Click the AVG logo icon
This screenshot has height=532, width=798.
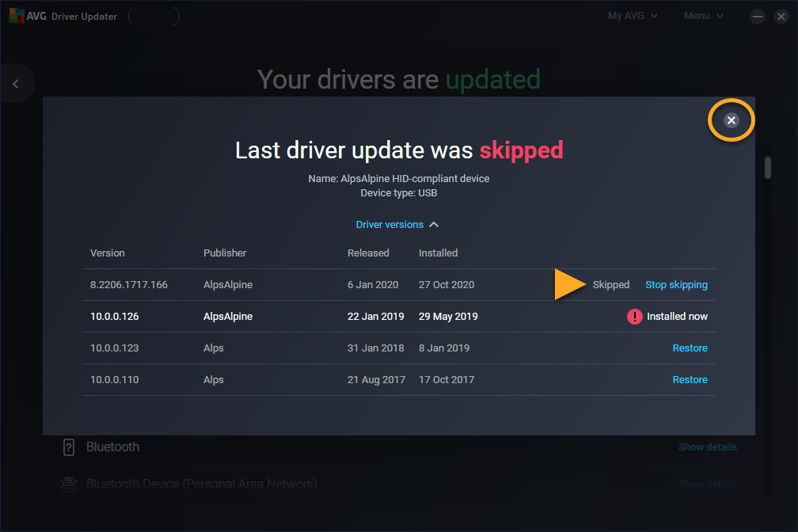click(x=17, y=16)
